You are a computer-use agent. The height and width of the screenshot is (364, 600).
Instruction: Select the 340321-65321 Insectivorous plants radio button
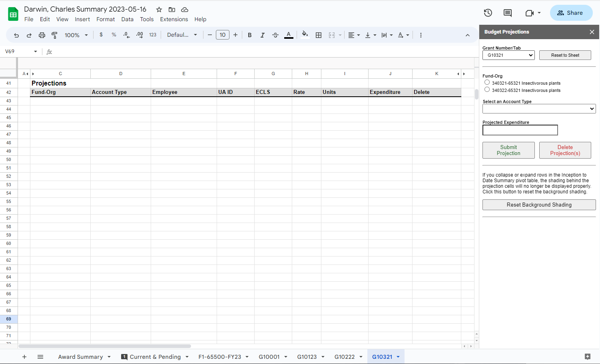[487, 82]
